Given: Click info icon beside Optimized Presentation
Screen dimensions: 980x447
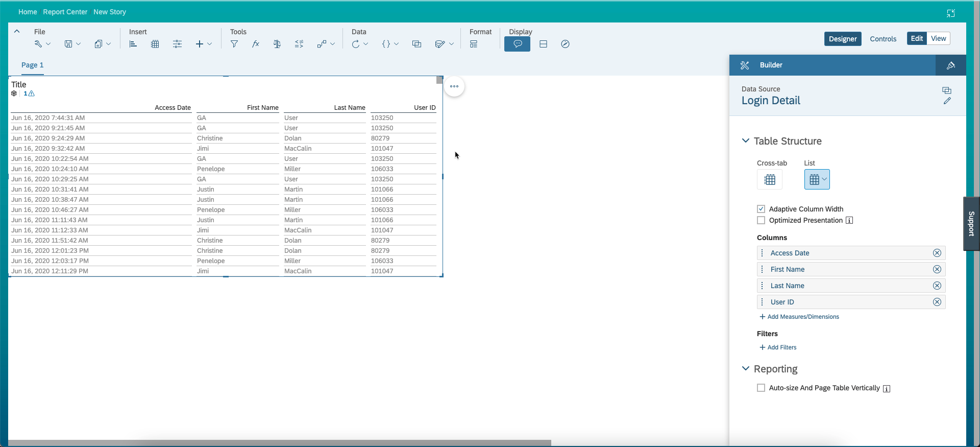Looking at the screenshot, I should tap(849, 221).
